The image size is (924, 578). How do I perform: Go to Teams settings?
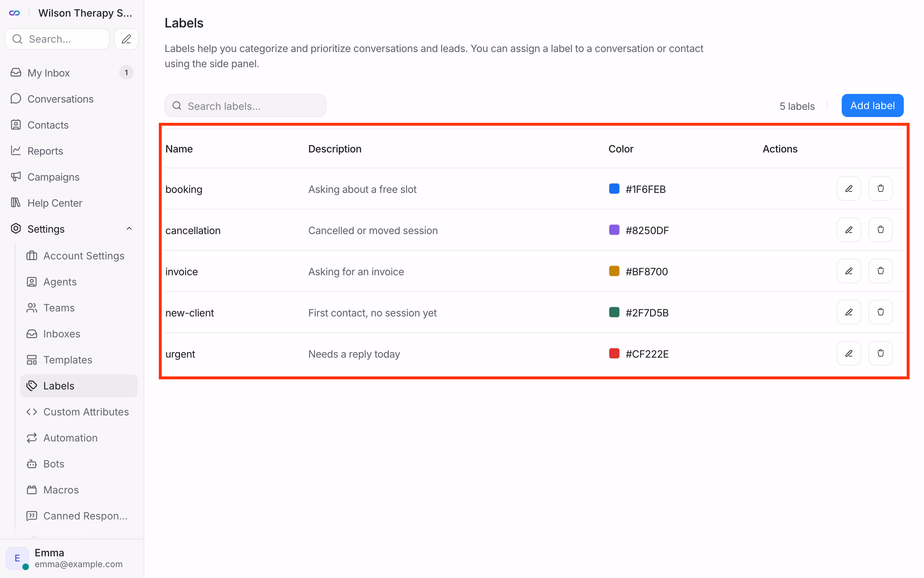(x=79, y=308)
